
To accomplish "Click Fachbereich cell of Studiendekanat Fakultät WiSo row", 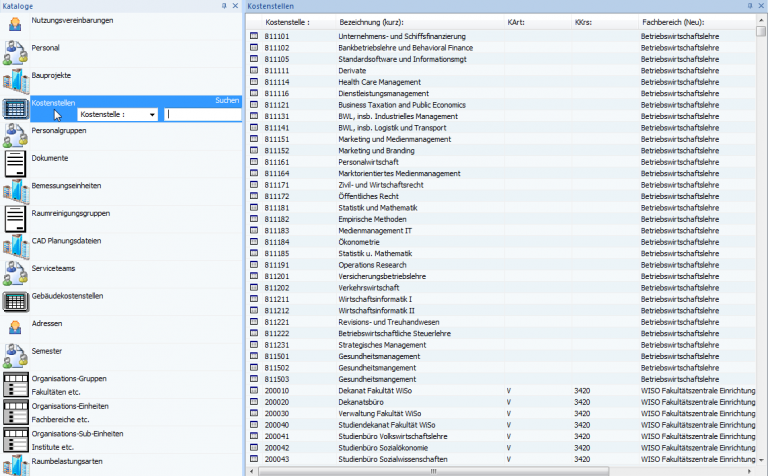I will coord(697,425).
